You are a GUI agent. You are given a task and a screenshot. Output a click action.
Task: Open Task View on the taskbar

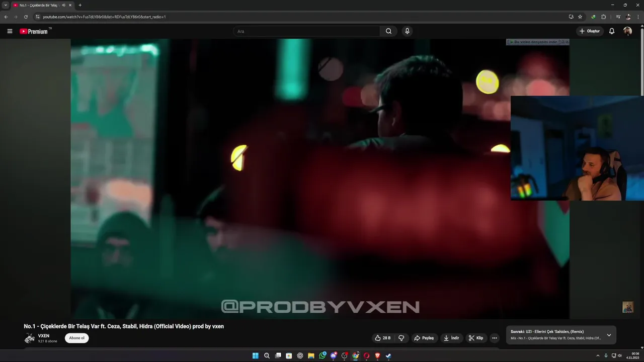click(x=278, y=355)
